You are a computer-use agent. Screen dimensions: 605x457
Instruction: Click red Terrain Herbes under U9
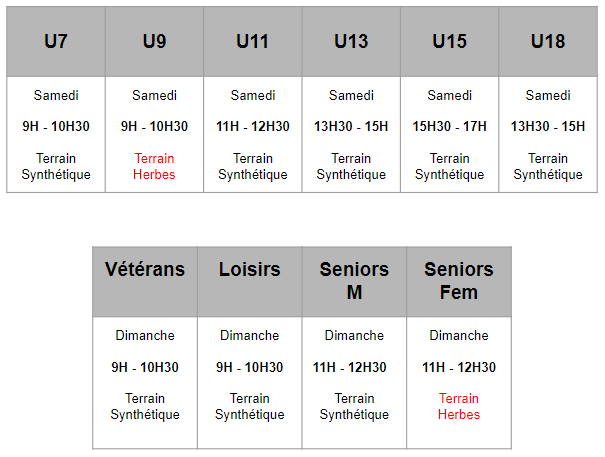(154, 166)
